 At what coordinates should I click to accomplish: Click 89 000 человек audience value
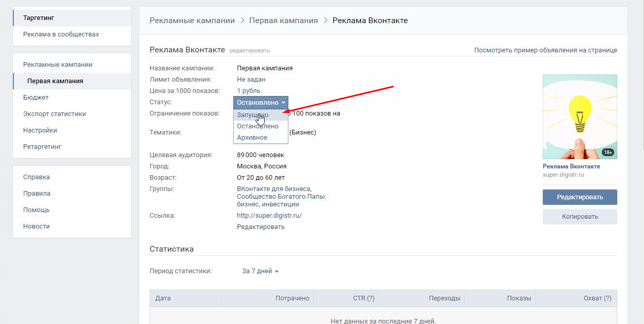[x=261, y=155]
